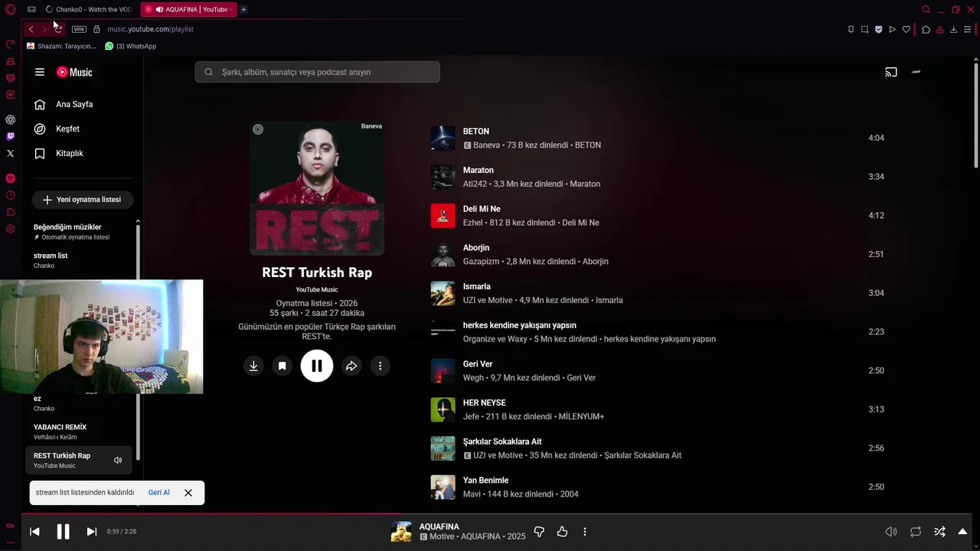The height and width of the screenshot is (551, 980).
Task: Open WhatsApp bookmark in bookmarks bar
Action: 130,46
